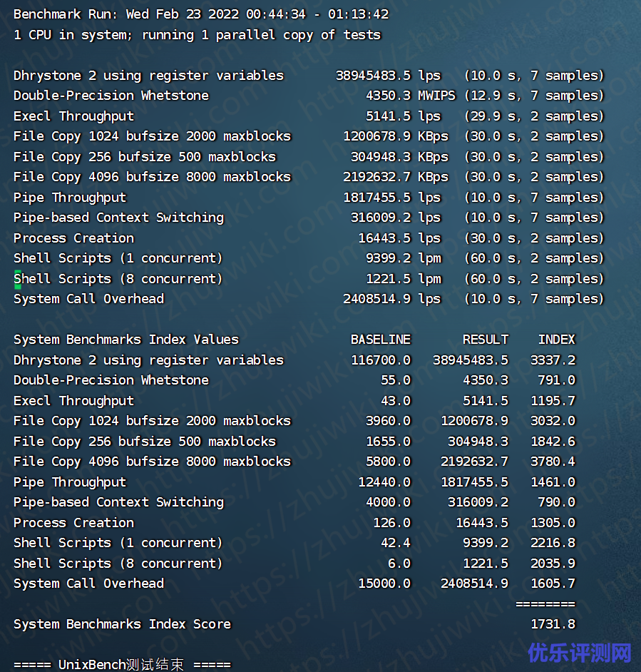Select the 1842.6 File Copy index

click(x=553, y=442)
